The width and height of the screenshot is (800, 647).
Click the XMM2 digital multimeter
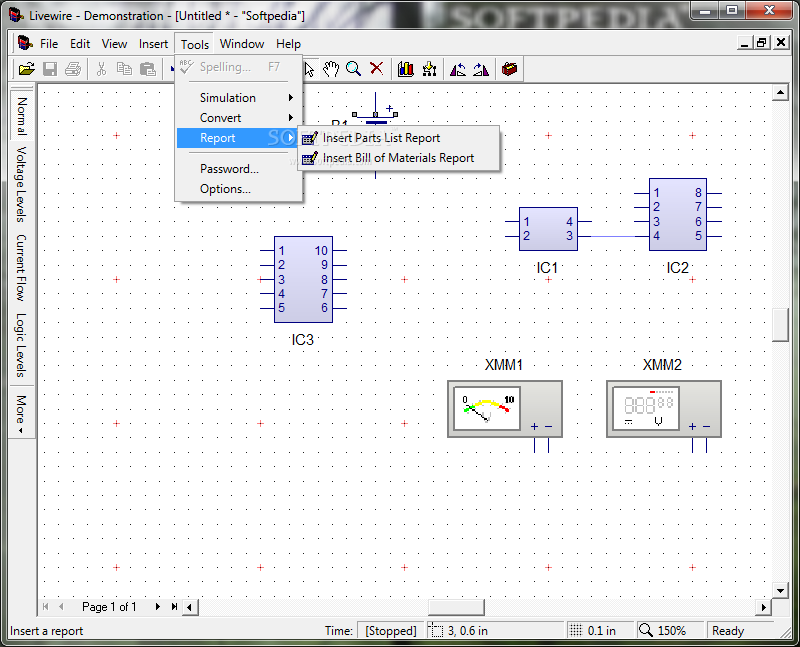click(x=664, y=409)
